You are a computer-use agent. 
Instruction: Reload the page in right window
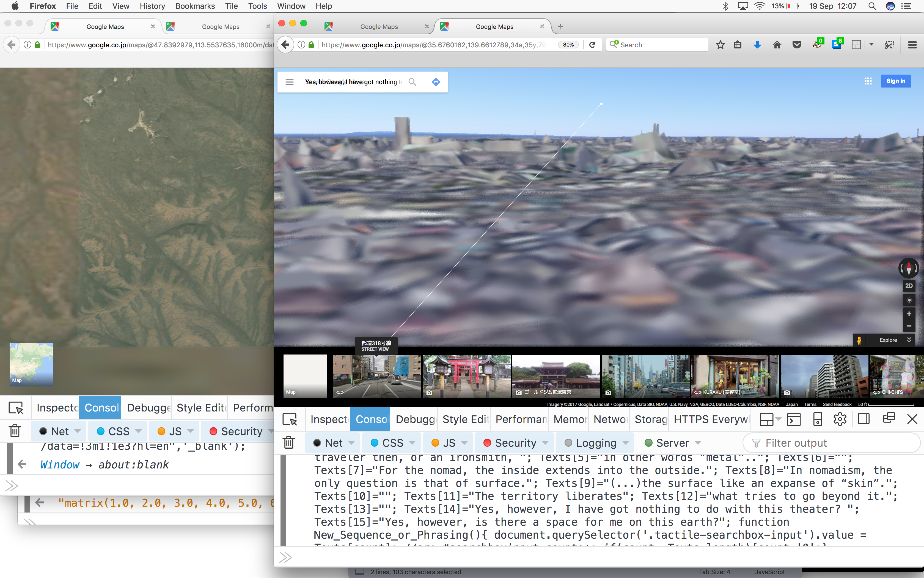592,45
